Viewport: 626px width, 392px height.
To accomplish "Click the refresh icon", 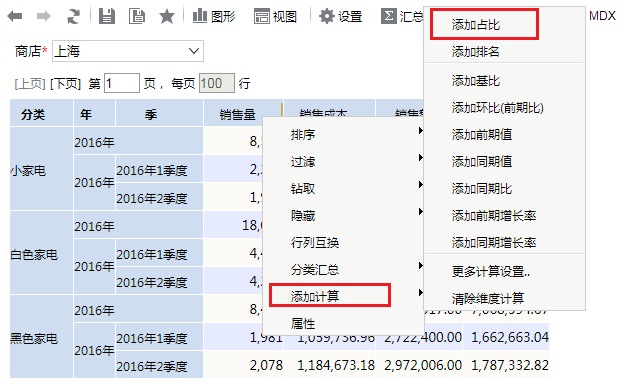I will click(73, 16).
